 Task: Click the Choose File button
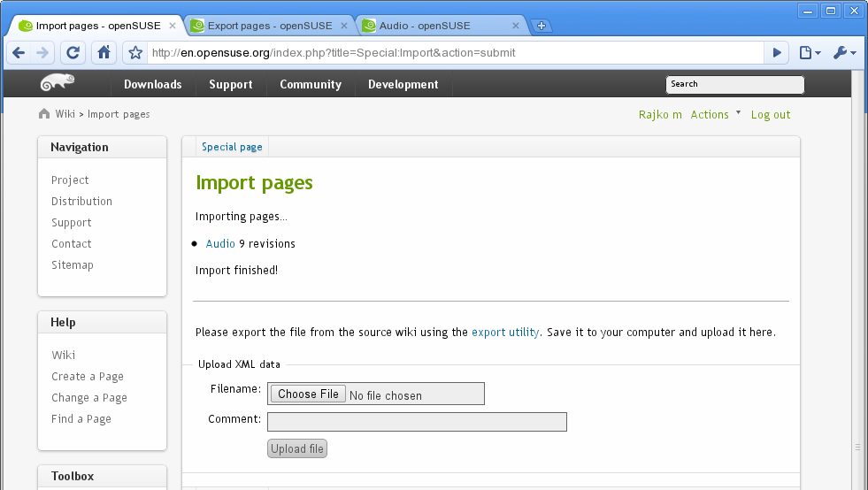pyautogui.click(x=308, y=394)
